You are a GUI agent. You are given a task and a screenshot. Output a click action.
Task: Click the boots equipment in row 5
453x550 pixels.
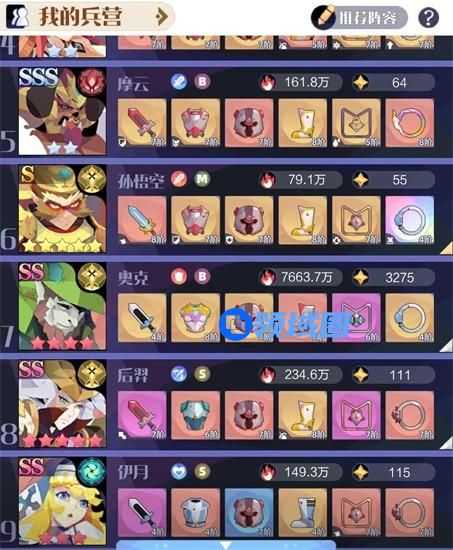tap(302, 123)
